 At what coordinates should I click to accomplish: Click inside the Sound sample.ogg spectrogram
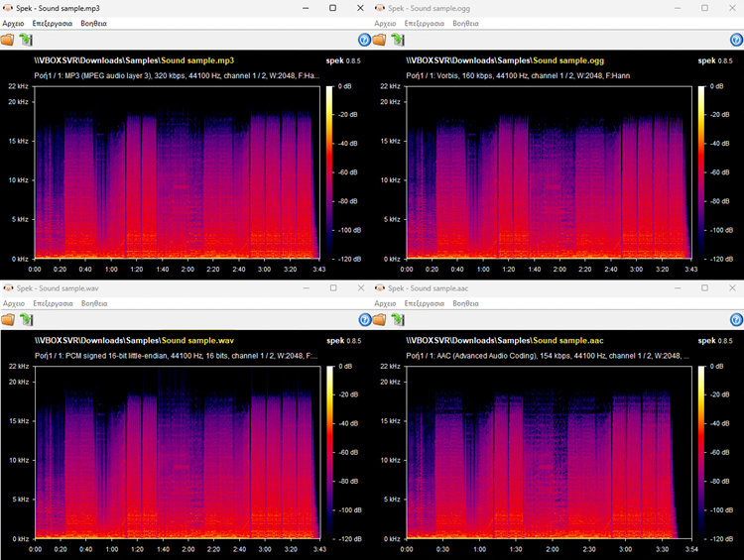coord(546,178)
